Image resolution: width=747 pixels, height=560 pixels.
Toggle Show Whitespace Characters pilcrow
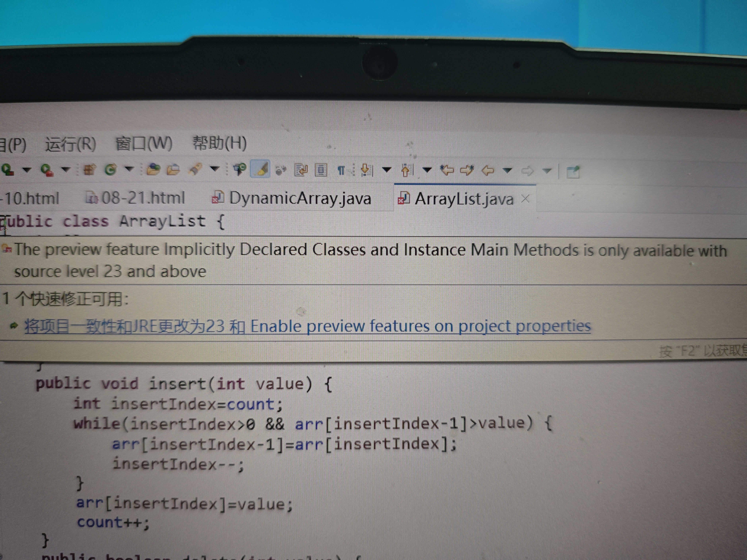point(341,170)
